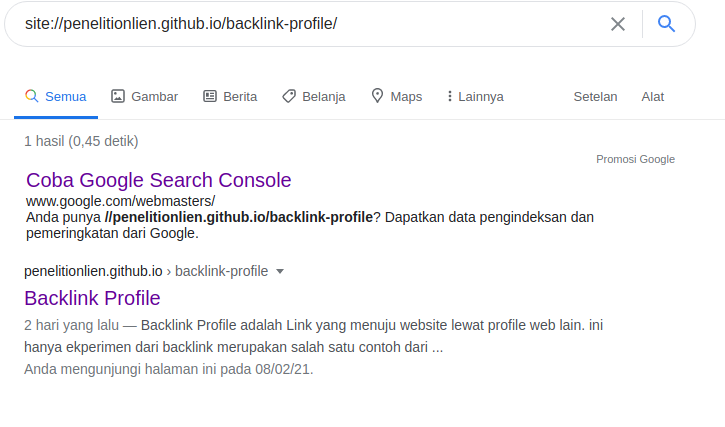The image size is (725, 427).
Task: Click the Gambar image icon
Action: pyautogui.click(x=118, y=96)
